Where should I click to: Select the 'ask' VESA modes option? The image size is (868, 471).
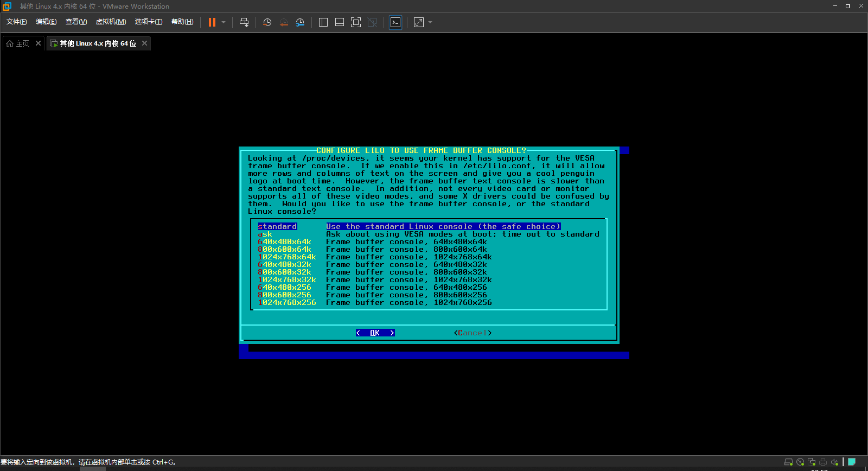429,234
